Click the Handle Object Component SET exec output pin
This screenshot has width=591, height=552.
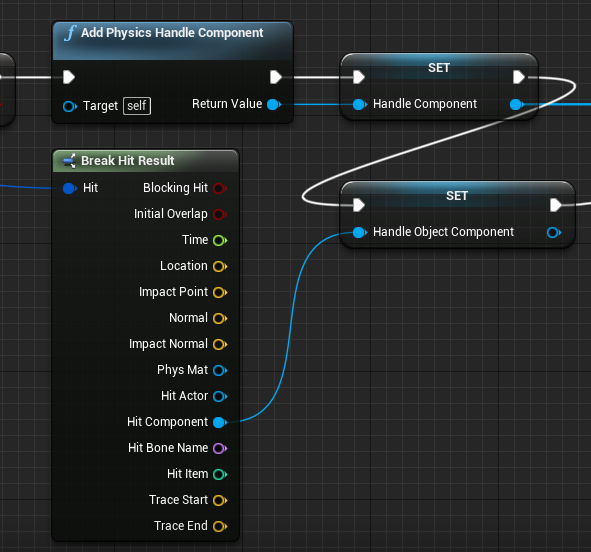(x=556, y=205)
